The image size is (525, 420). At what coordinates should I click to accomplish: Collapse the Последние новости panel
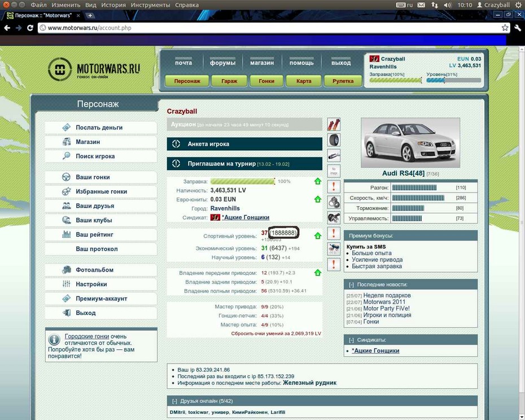pyautogui.click(x=351, y=285)
